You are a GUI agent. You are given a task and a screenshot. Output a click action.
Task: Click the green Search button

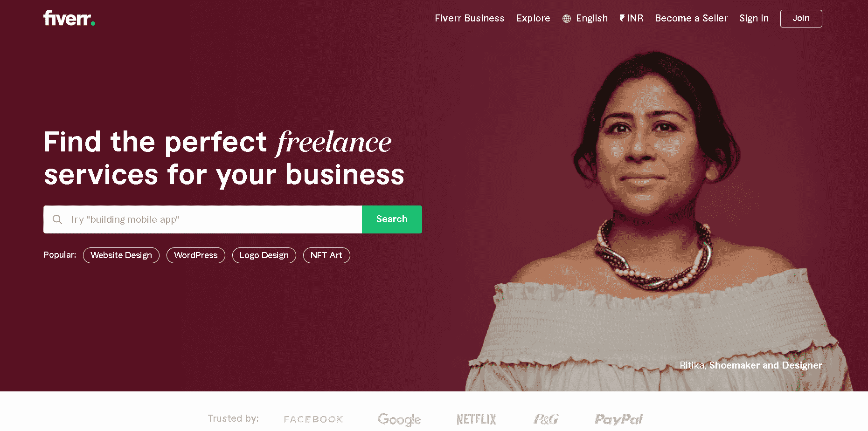(392, 219)
